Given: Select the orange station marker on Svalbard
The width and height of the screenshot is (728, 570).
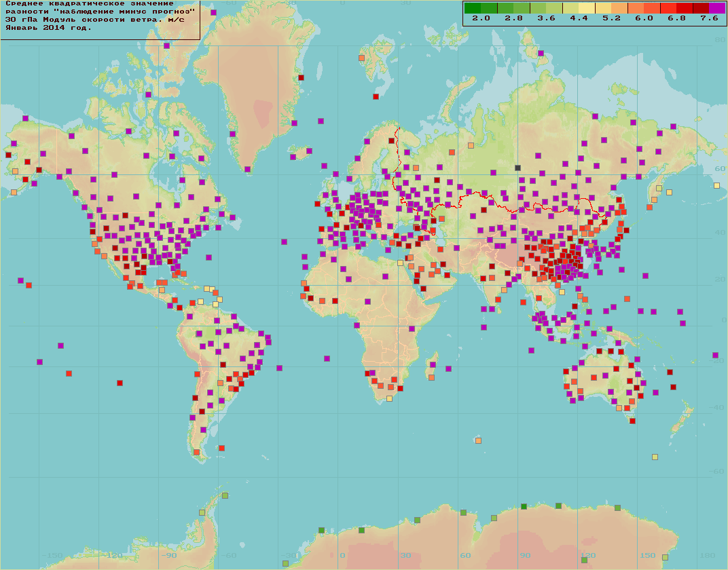Looking at the screenshot, I should [362, 58].
